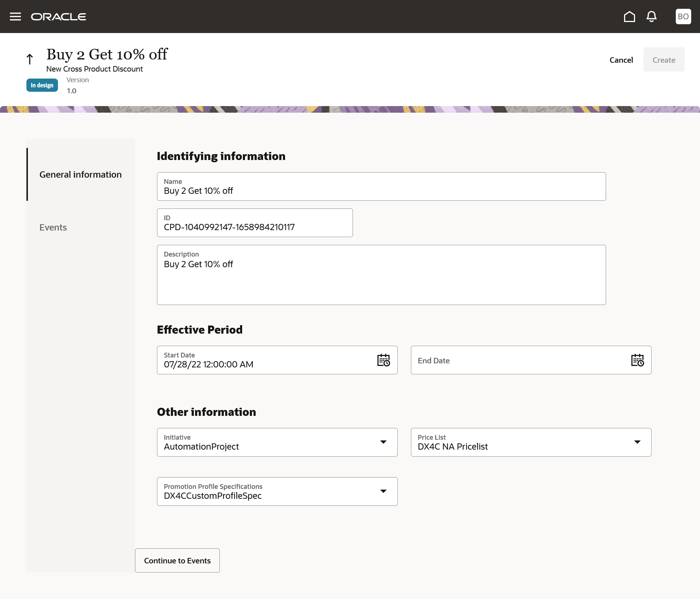Click the back arrow above the title
This screenshot has width=700, height=599.
(x=29, y=58)
